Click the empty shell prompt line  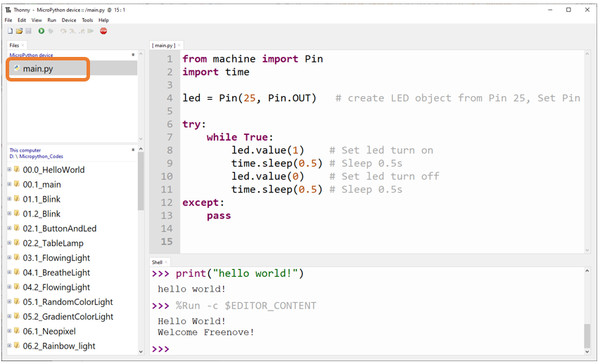point(366,349)
